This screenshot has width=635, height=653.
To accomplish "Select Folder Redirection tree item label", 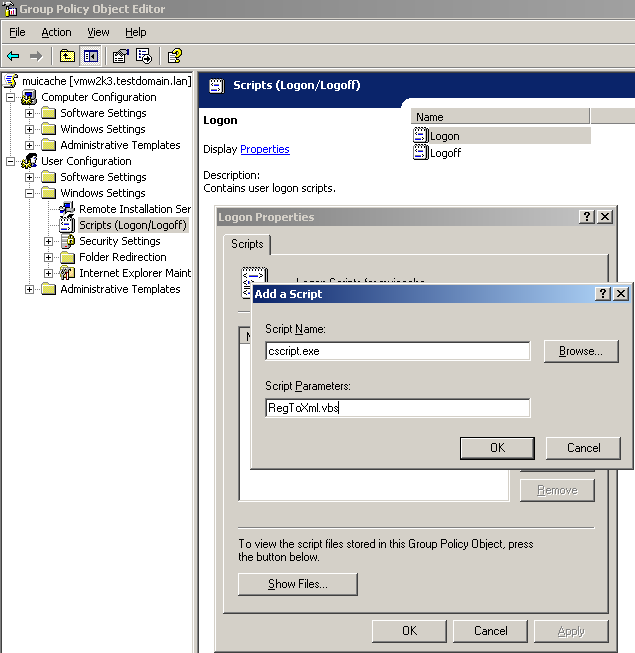I will [123, 257].
